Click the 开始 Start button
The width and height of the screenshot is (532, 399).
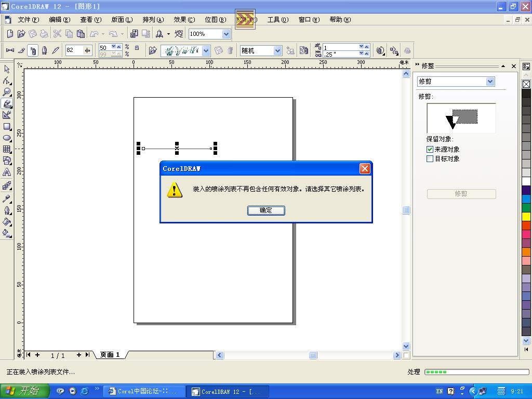[x=25, y=391]
